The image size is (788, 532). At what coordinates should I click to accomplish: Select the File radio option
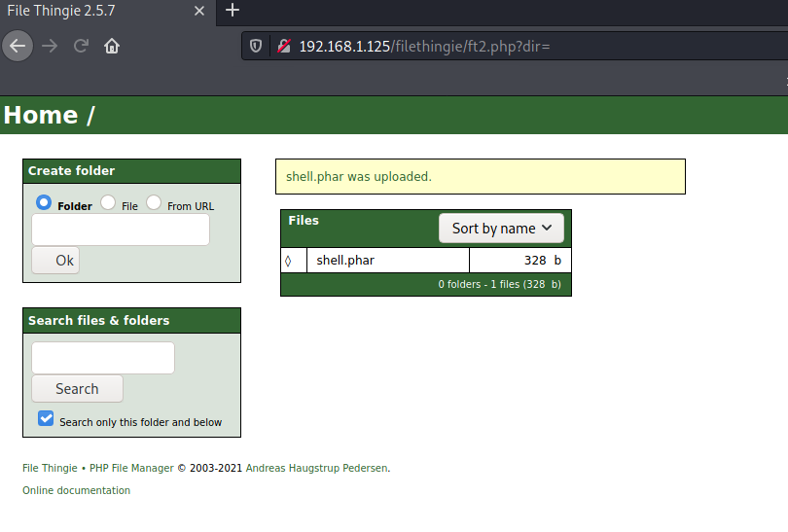[x=108, y=202]
